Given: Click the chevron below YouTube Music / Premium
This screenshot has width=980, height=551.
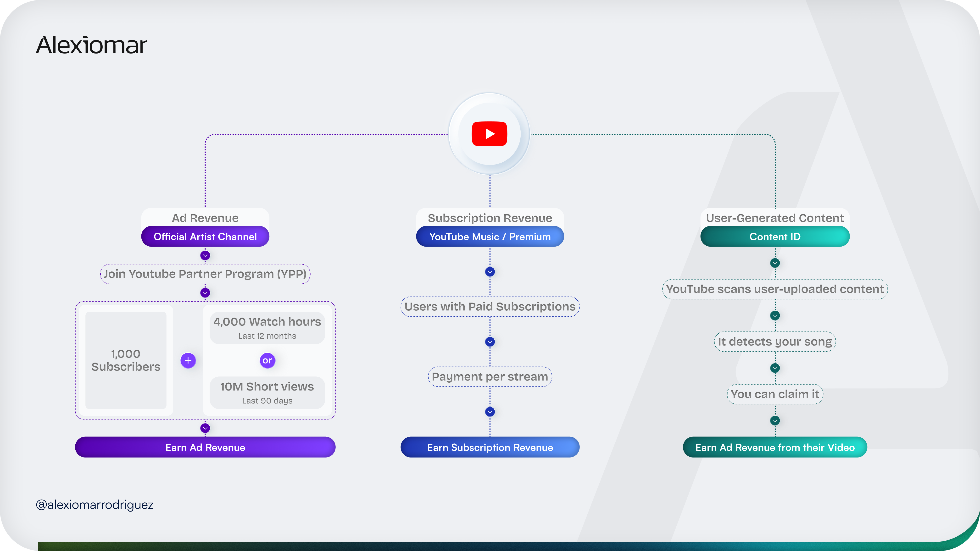Looking at the screenshot, I should pos(490,272).
